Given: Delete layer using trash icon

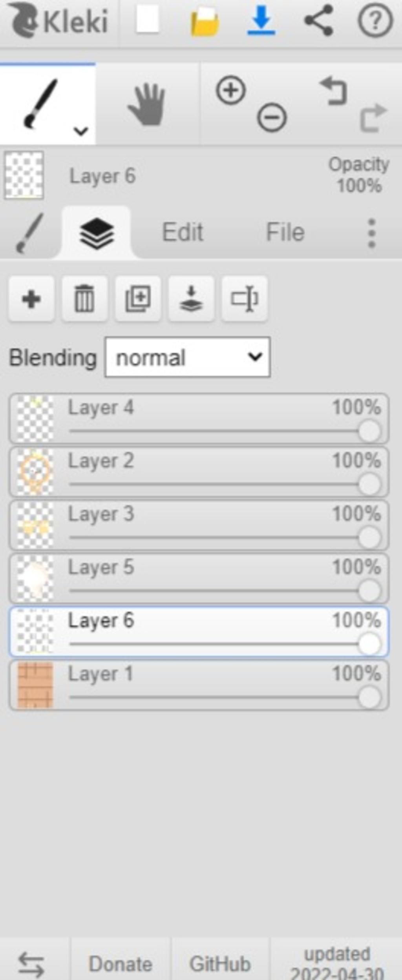Looking at the screenshot, I should coord(85,299).
